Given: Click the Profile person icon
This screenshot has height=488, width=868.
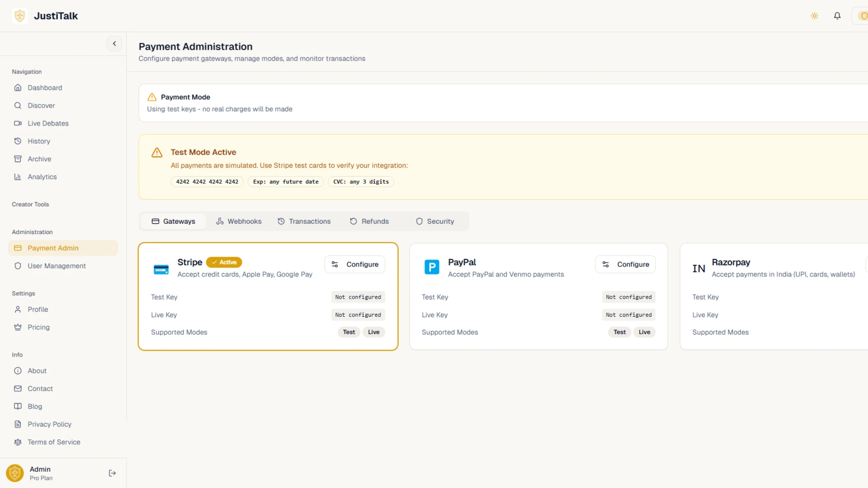Looking at the screenshot, I should pos(18,310).
